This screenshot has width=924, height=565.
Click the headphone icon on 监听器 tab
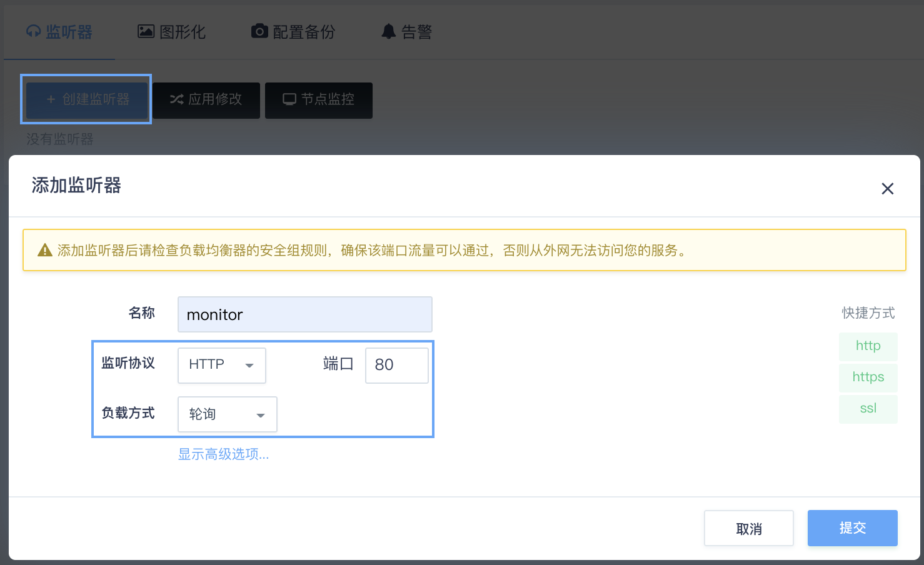33,32
